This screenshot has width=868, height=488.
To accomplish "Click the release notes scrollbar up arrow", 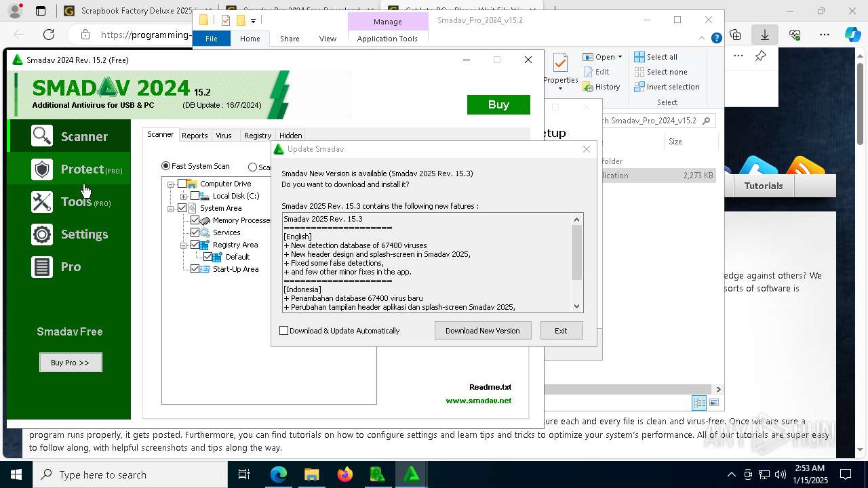I will click(x=577, y=219).
